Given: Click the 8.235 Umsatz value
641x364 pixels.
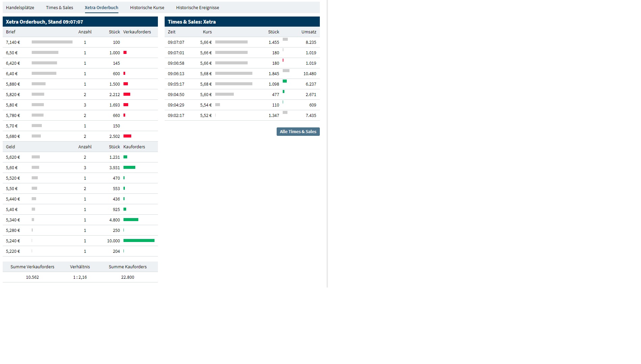Looking at the screenshot, I should (x=311, y=42).
